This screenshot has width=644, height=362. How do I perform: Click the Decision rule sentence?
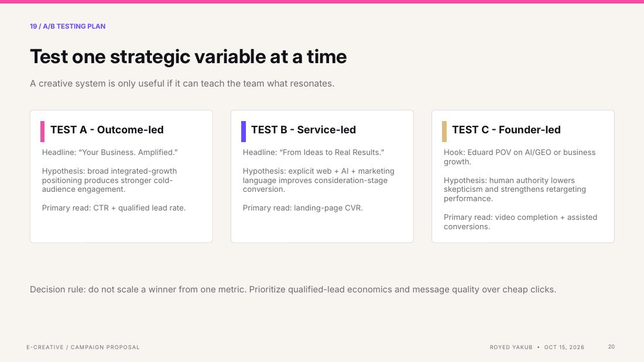293,289
